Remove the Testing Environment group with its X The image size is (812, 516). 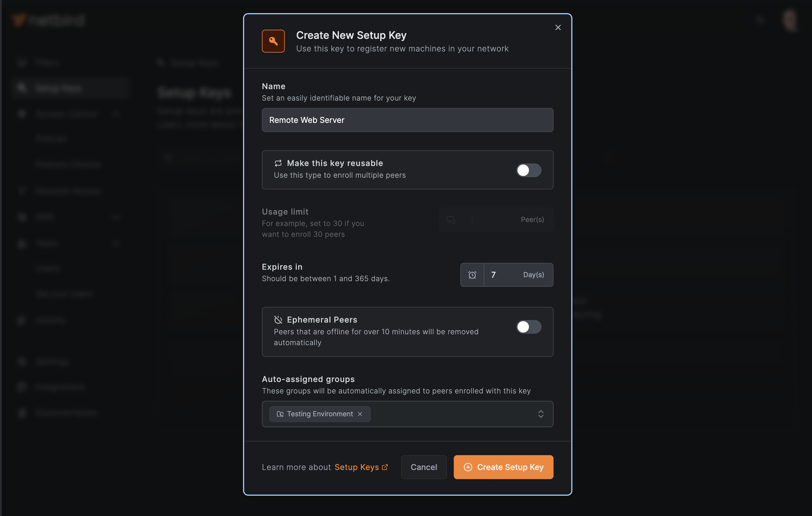coord(360,414)
